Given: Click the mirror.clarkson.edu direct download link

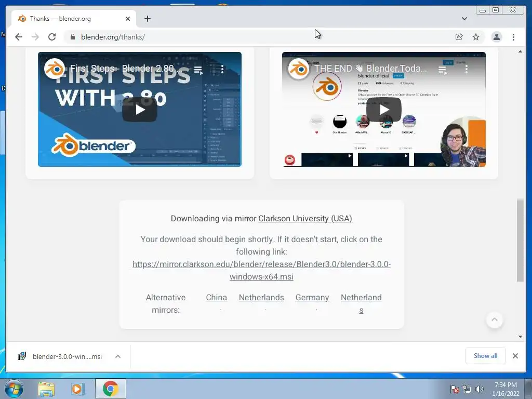Looking at the screenshot, I should pyautogui.click(x=261, y=270).
